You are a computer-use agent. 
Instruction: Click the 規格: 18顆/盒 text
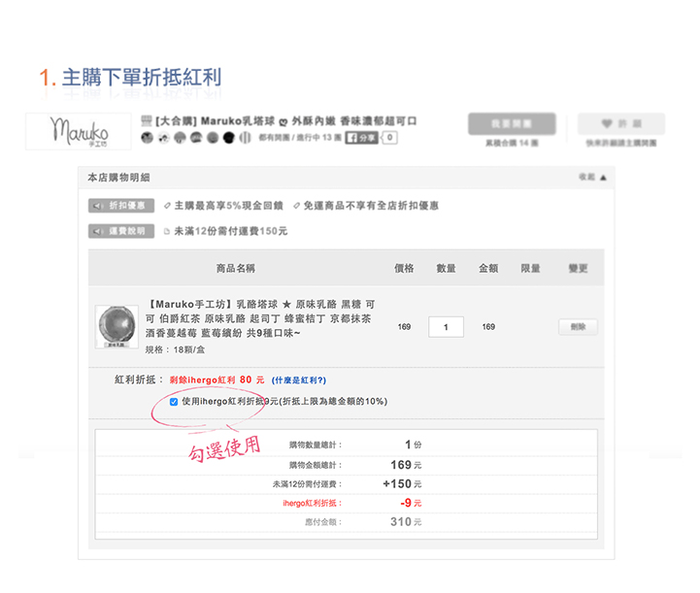click(175, 349)
